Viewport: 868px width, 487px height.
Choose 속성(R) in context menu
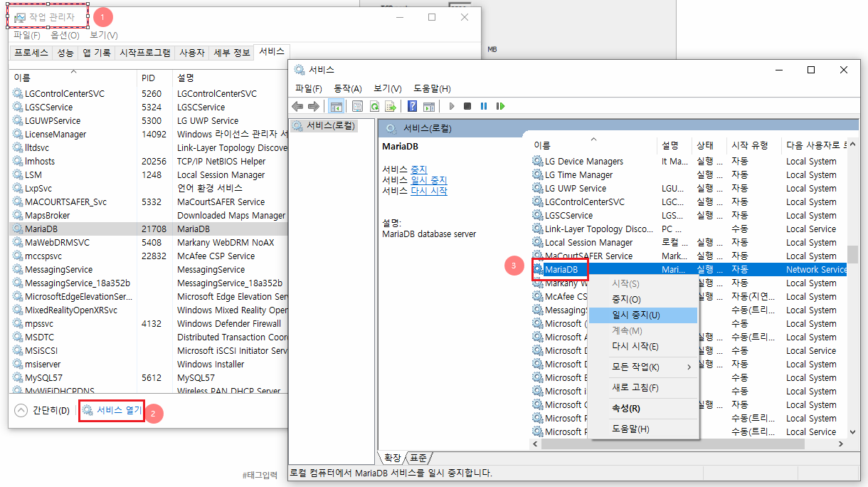[x=643, y=408]
